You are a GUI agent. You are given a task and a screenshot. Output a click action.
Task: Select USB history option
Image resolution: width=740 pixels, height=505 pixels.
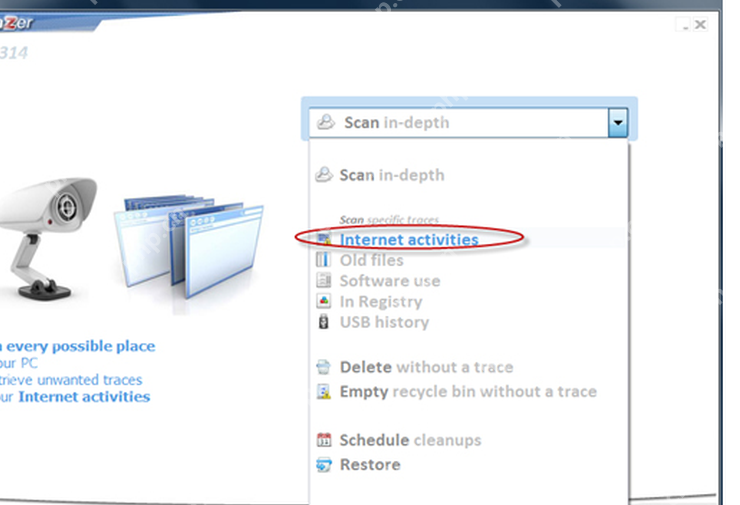point(384,322)
